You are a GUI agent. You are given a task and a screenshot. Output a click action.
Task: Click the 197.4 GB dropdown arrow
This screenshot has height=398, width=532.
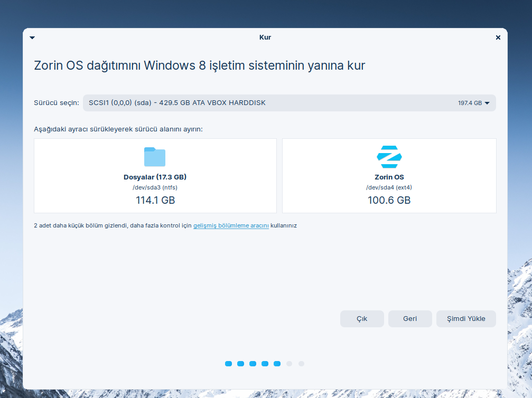(487, 103)
